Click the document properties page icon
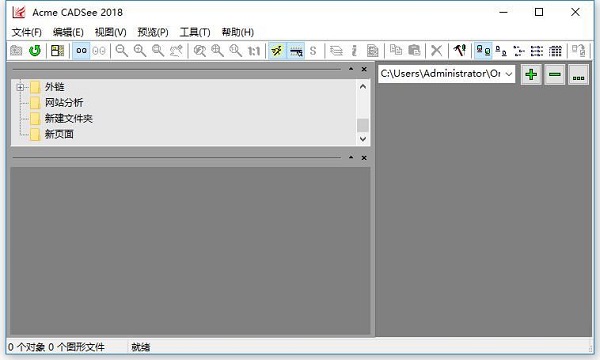600x360 pixels. (x=373, y=50)
